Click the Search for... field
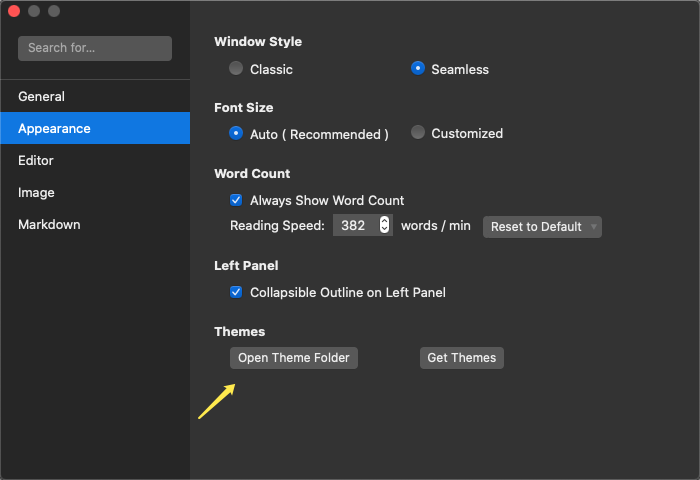Image resolution: width=700 pixels, height=480 pixels. [95, 48]
